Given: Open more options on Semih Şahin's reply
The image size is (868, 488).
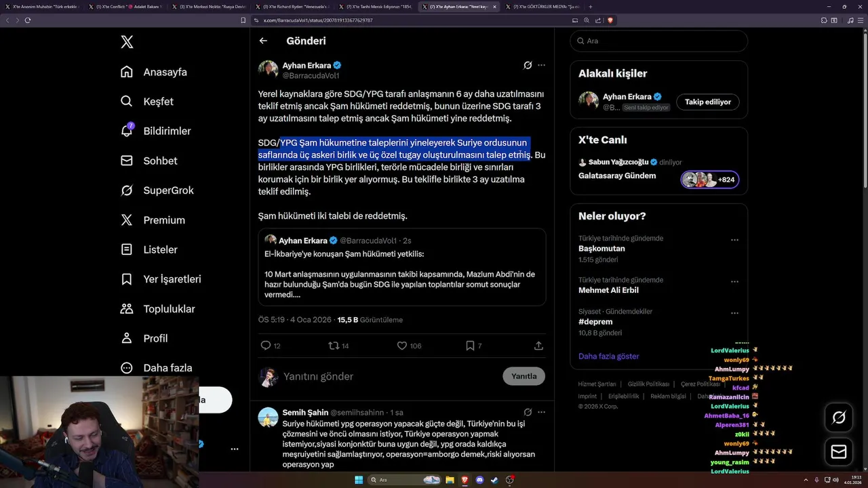Looking at the screenshot, I should coord(541,412).
